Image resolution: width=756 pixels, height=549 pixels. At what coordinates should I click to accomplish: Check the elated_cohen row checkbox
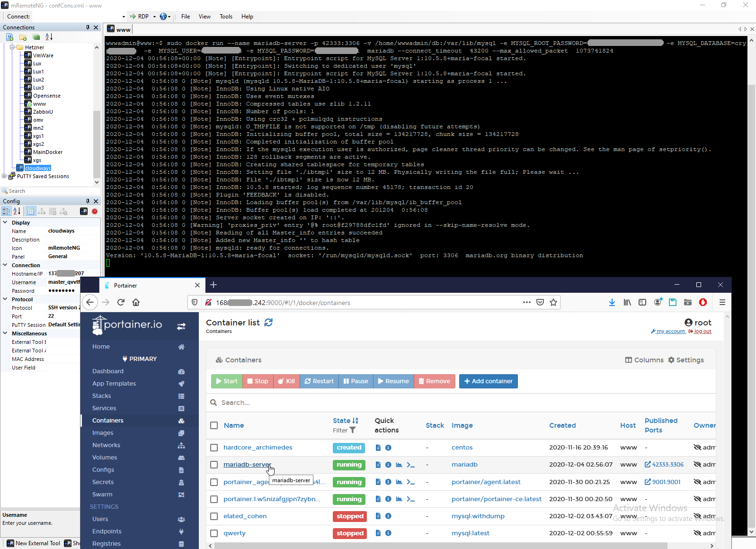[x=214, y=516]
